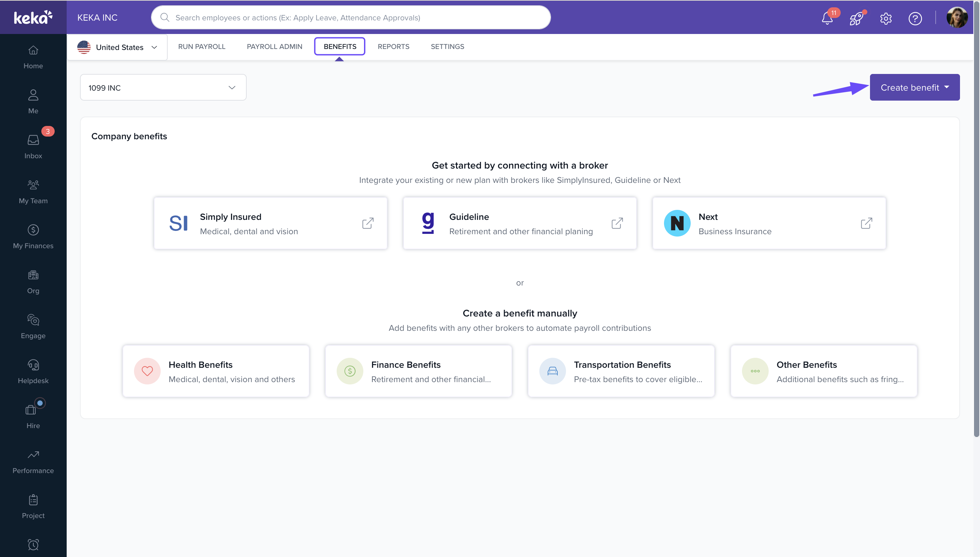980x557 pixels.
Task: Click the employee search field
Action: 351,18
